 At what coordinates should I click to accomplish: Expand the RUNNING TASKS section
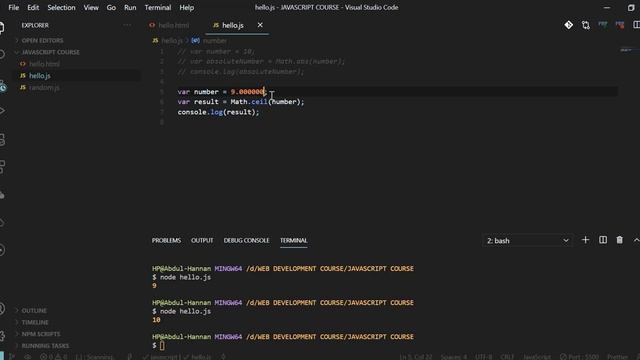pyautogui.click(x=45, y=346)
